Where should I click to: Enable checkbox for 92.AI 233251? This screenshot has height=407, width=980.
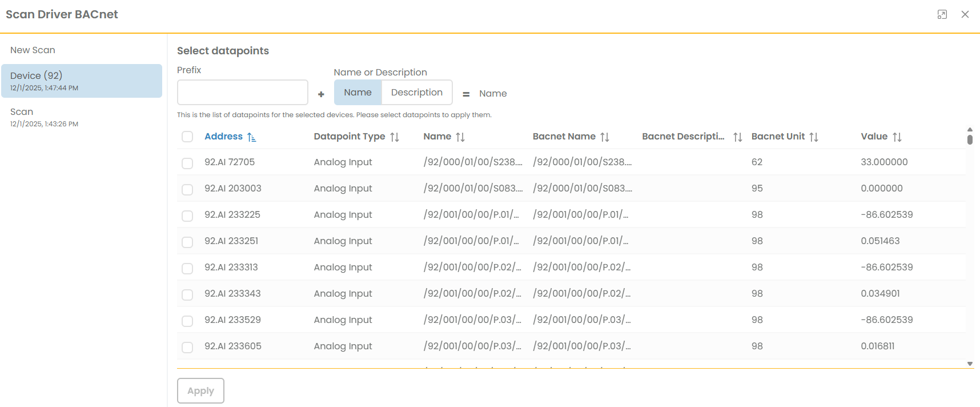187,242
